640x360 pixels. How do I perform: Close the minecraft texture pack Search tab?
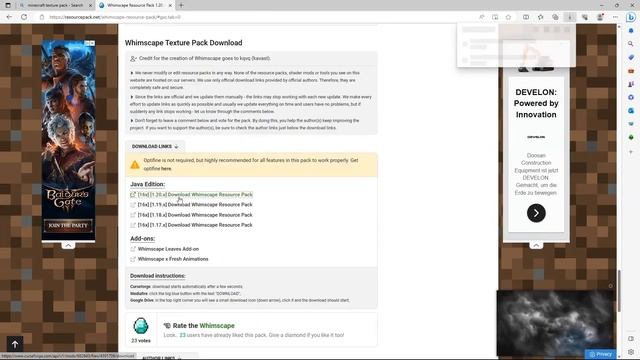coord(90,5)
